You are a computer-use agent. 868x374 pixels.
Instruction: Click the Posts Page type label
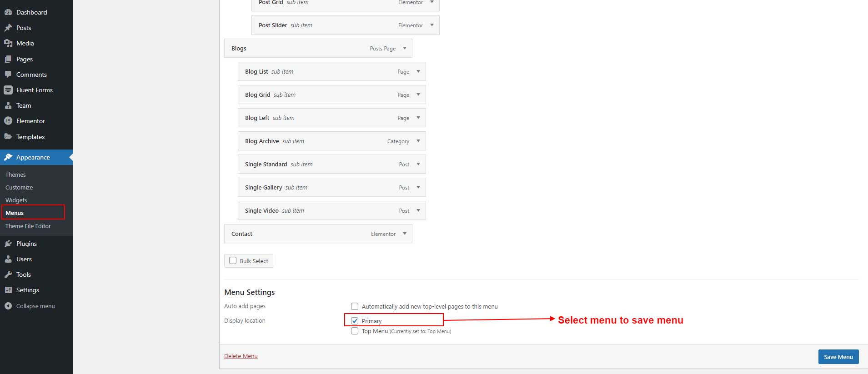click(x=383, y=49)
